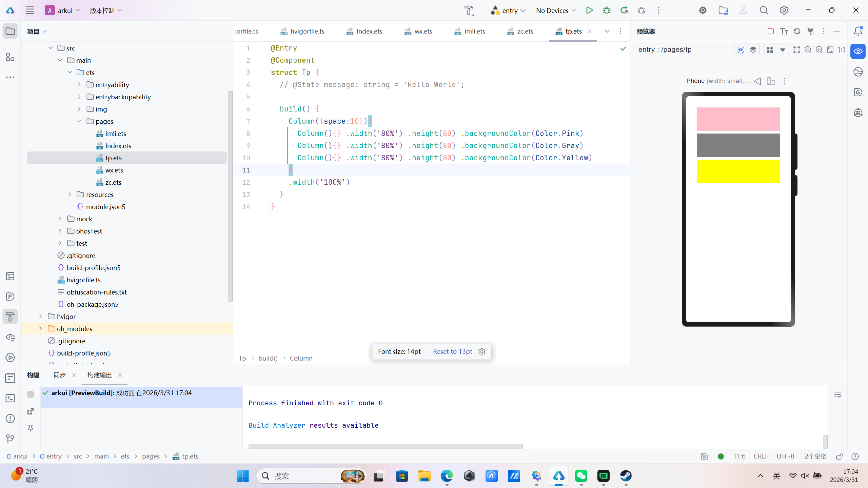
Task: Switch to the 同步 tab in build panel
Action: [x=60, y=375]
